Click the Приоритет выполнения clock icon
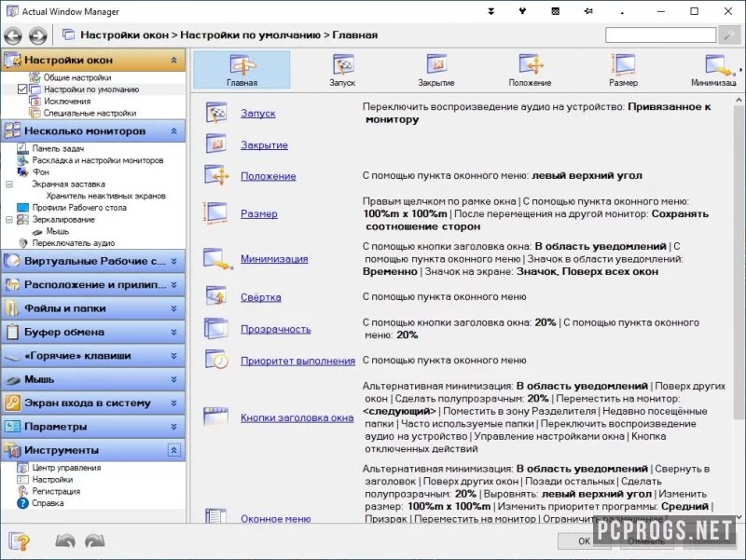This screenshot has height=560, width=746. pos(216,360)
